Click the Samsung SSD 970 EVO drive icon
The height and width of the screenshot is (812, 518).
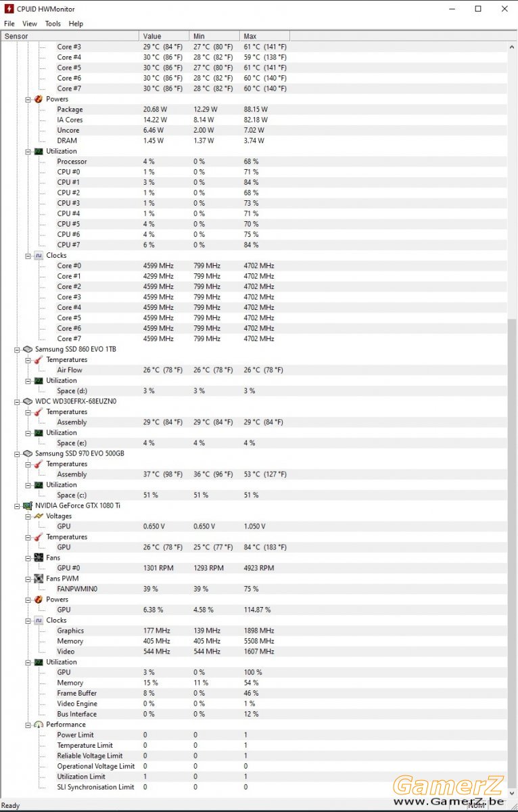point(28,453)
